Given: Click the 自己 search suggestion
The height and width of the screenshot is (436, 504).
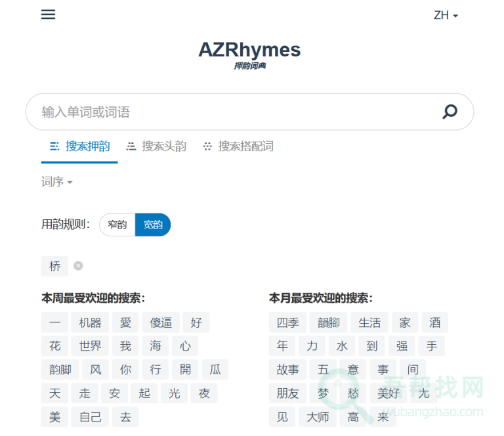Looking at the screenshot, I should tap(91, 417).
